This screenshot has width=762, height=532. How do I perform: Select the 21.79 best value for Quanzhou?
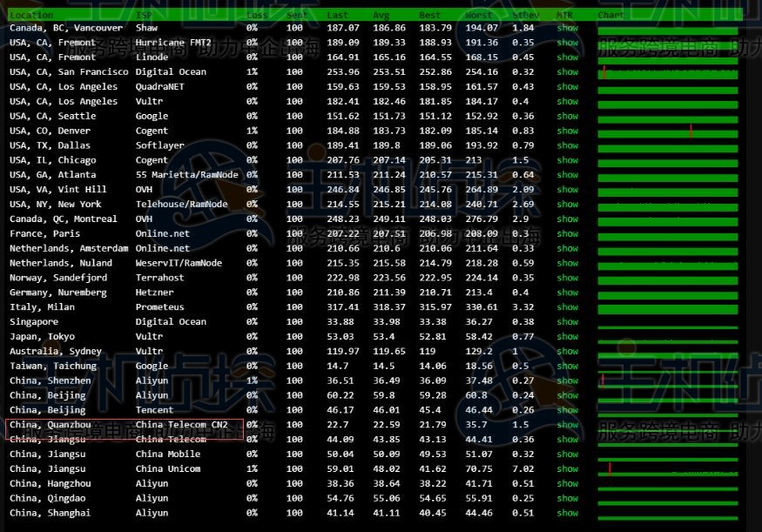(x=433, y=424)
